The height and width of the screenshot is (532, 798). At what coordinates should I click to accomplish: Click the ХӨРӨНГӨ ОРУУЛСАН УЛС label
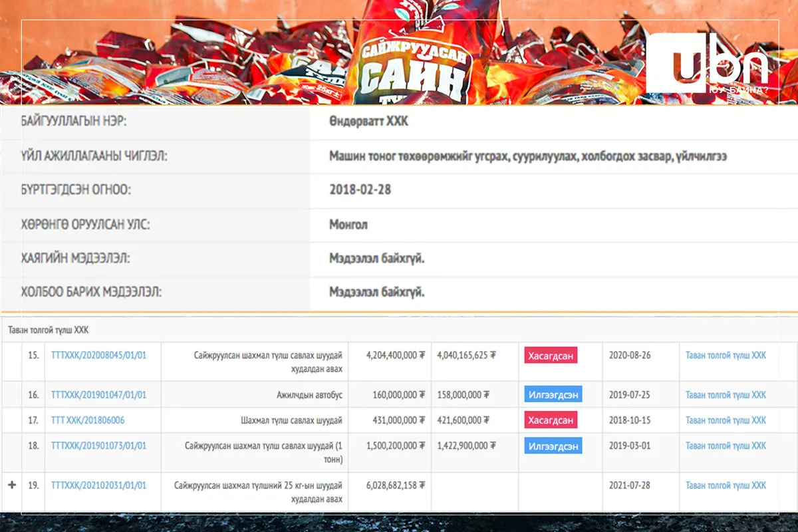pos(85,225)
